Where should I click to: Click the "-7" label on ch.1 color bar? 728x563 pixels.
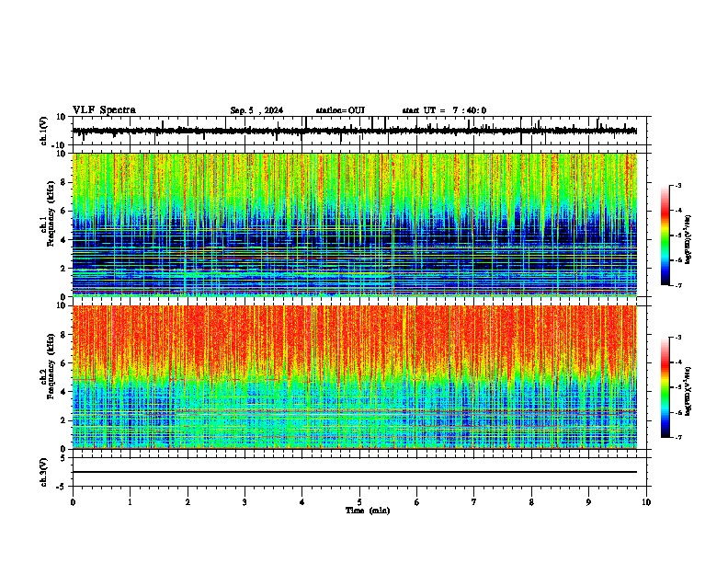(677, 285)
